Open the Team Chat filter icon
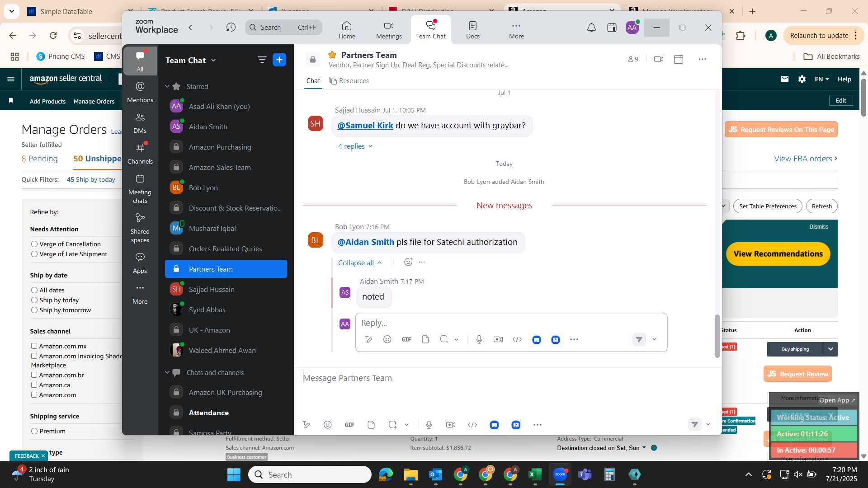868x488 pixels. tap(262, 60)
